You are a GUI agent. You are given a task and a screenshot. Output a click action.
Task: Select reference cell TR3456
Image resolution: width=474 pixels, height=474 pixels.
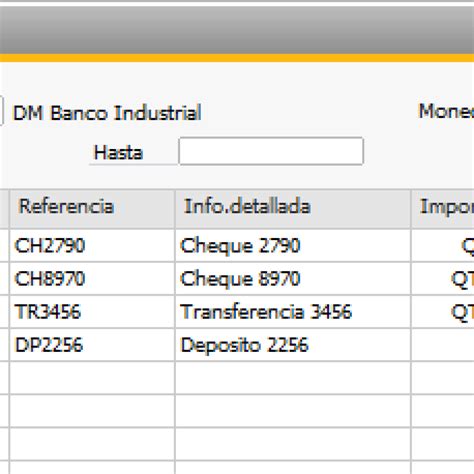tap(92, 312)
